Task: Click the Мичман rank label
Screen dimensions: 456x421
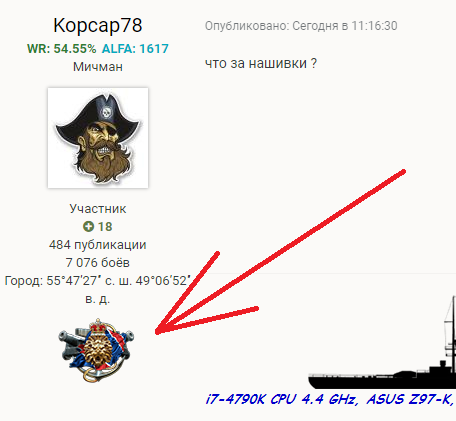Action: tap(98, 67)
